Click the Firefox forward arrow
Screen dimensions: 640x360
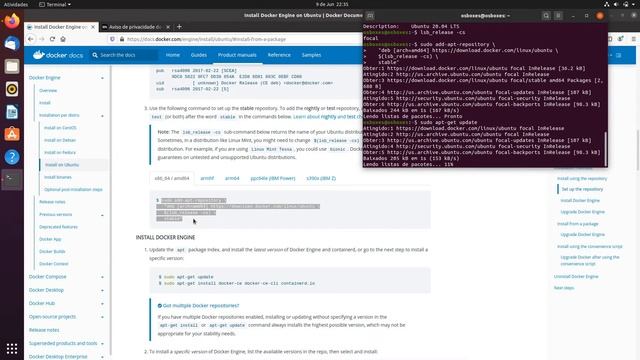(x=42, y=39)
